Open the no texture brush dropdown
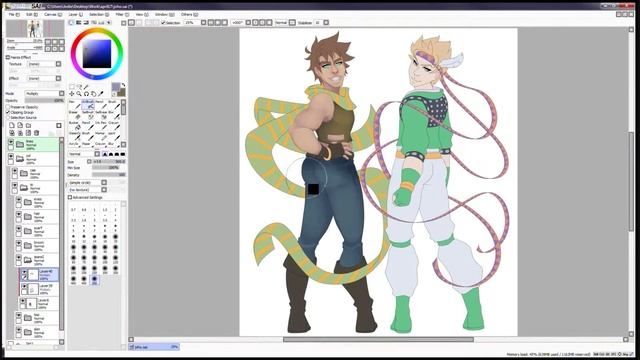This screenshot has height=360, width=640. (x=87, y=190)
